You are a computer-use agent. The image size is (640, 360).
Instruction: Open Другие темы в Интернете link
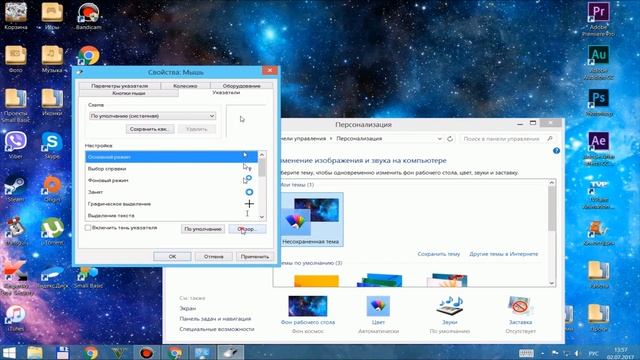(504, 254)
